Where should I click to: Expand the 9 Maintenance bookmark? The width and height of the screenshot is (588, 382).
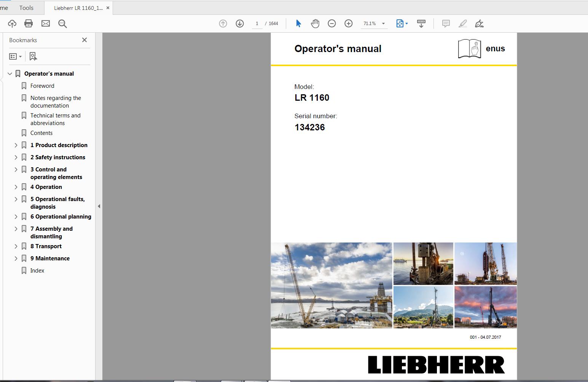16,258
